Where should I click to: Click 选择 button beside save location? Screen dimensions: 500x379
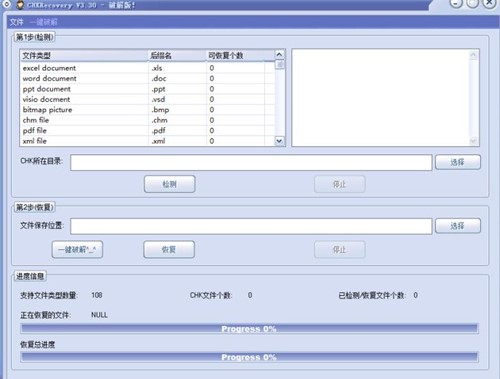pos(458,226)
